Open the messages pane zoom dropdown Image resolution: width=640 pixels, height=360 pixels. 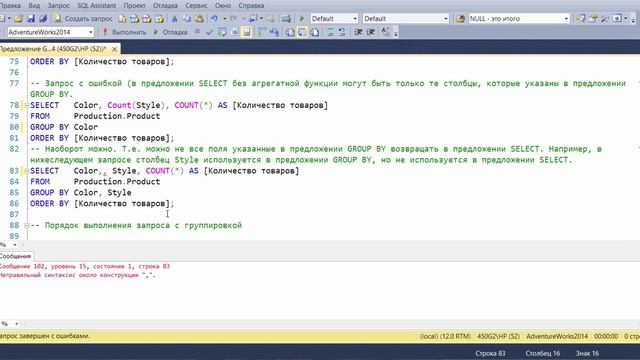16,324
